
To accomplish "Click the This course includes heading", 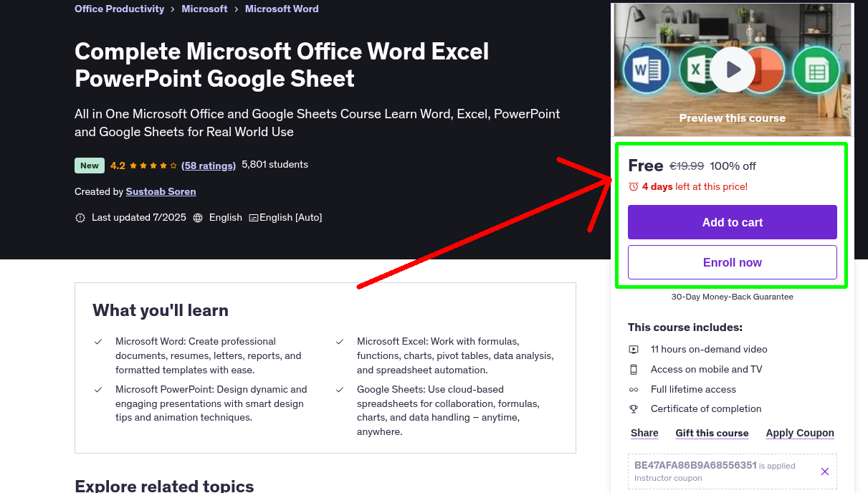I will tap(685, 327).
